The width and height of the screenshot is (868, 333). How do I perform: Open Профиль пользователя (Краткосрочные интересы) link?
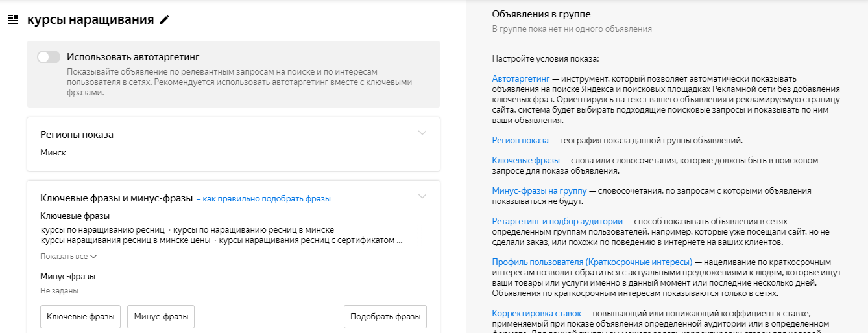point(592,262)
